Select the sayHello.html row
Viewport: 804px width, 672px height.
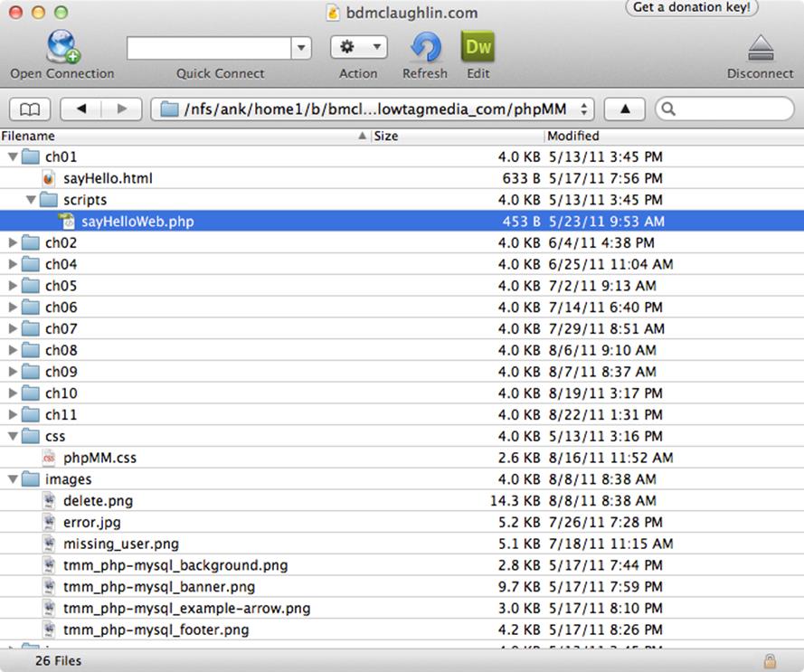click(x=402, y=178)
